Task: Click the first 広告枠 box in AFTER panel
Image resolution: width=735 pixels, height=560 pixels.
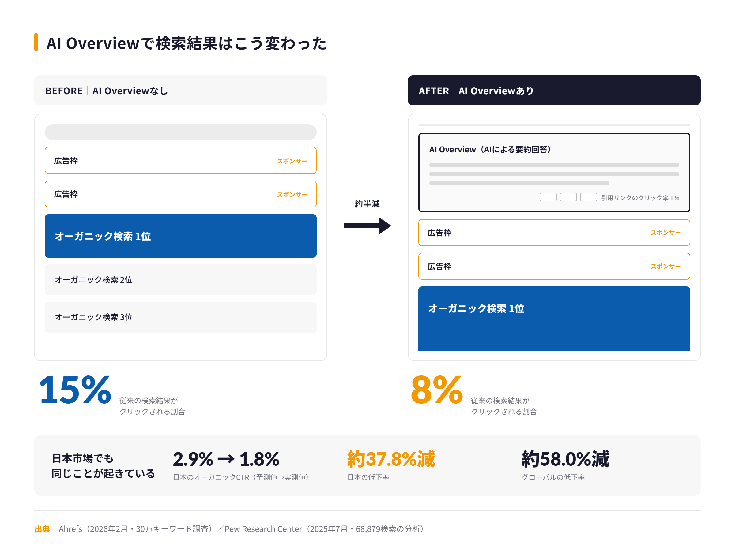Action: [554, 233]
